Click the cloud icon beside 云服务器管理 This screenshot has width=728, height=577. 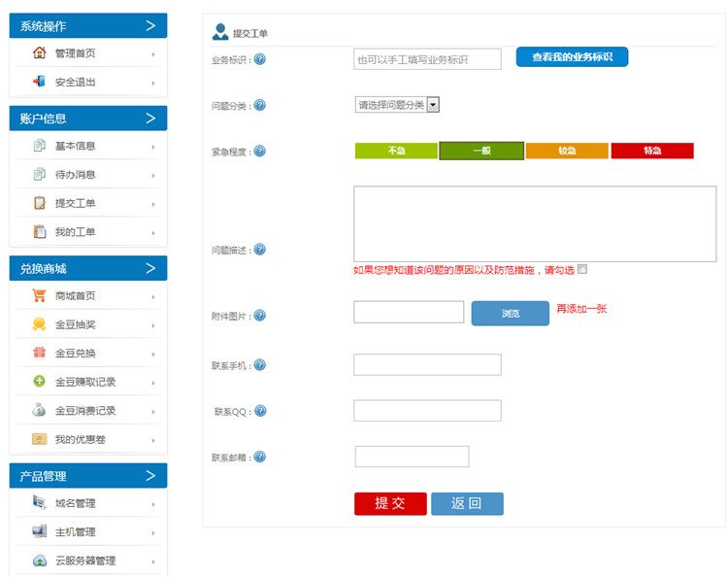point(40,560)
